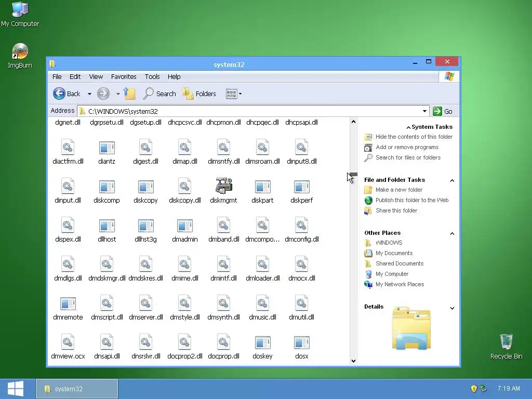Select the dmremote executable icon

[68, 303]
